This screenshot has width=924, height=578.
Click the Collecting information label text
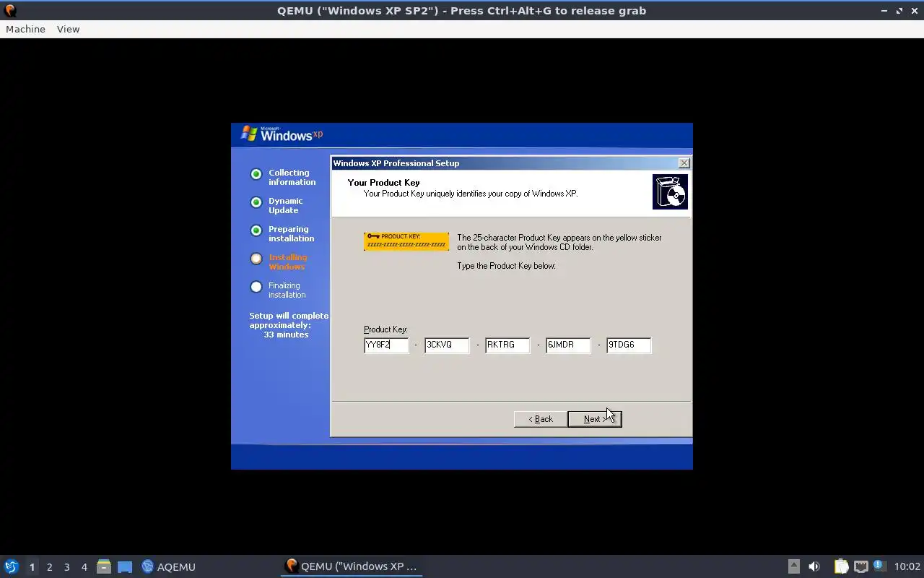[292, 177]
